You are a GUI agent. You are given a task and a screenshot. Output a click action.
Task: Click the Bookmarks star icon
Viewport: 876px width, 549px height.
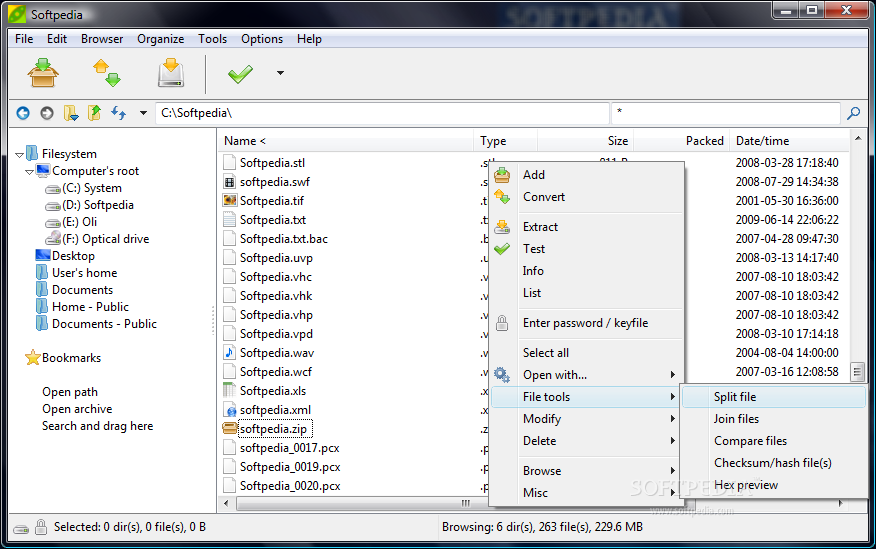(x=33, y=357)
